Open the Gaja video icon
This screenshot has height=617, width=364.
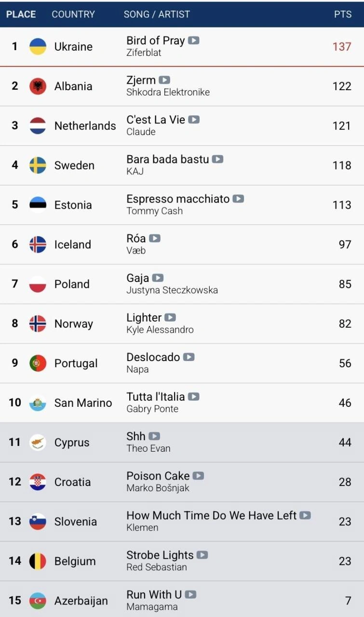pyautogui.click(x=158, y=278)
